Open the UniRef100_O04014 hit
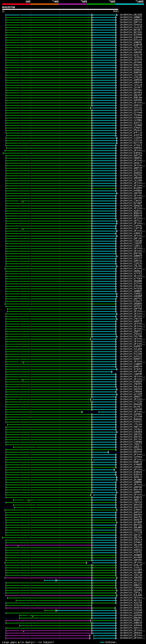Screen dimensions: 146x644 [131, 25]
